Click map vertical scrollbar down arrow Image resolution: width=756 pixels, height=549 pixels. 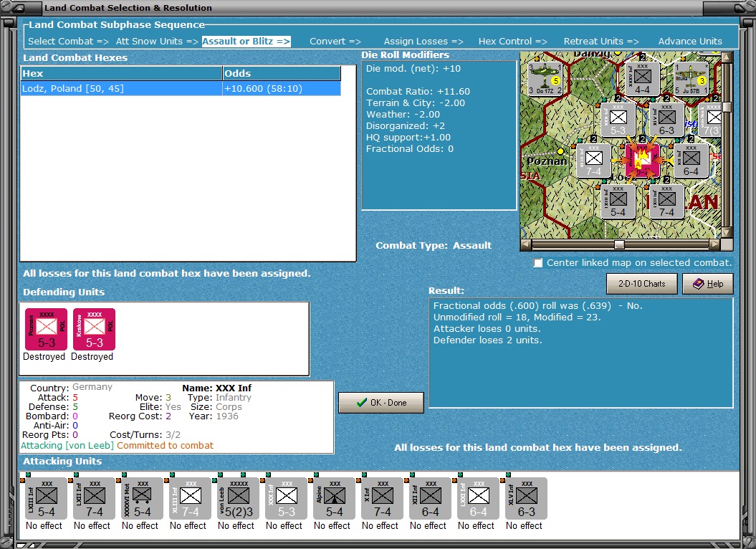727,233
